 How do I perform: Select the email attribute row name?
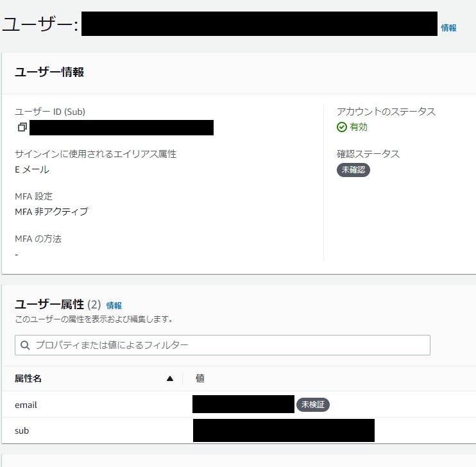pos(26,405)
